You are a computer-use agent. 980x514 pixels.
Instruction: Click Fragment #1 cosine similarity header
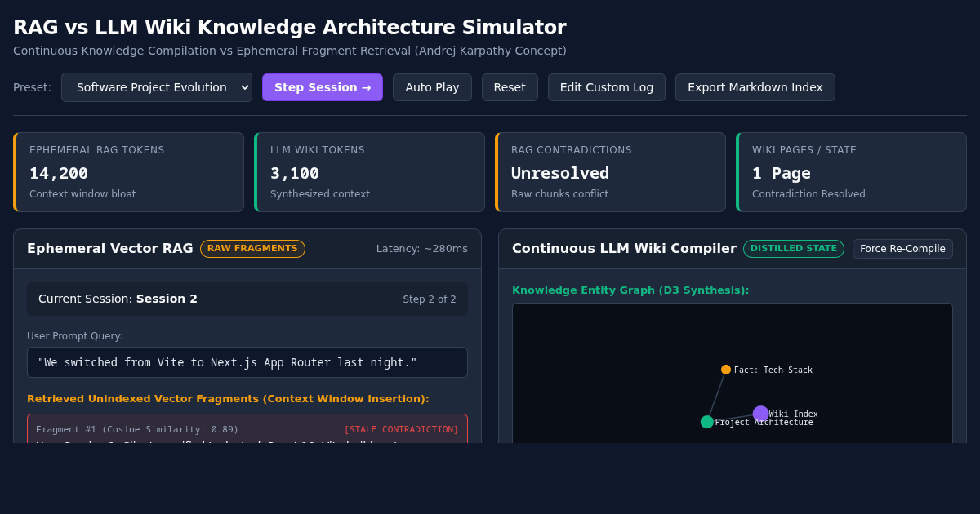[x=137, y=429]
